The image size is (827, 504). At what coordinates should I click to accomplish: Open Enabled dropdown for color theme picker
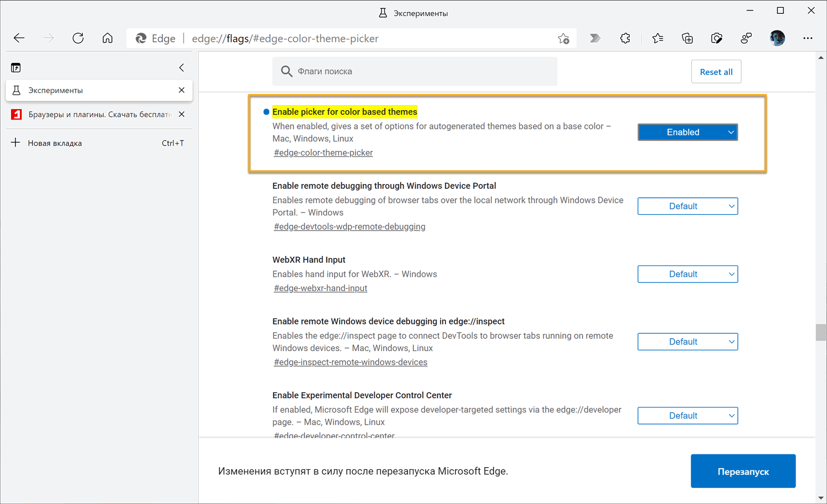click(x=688, y=132)
